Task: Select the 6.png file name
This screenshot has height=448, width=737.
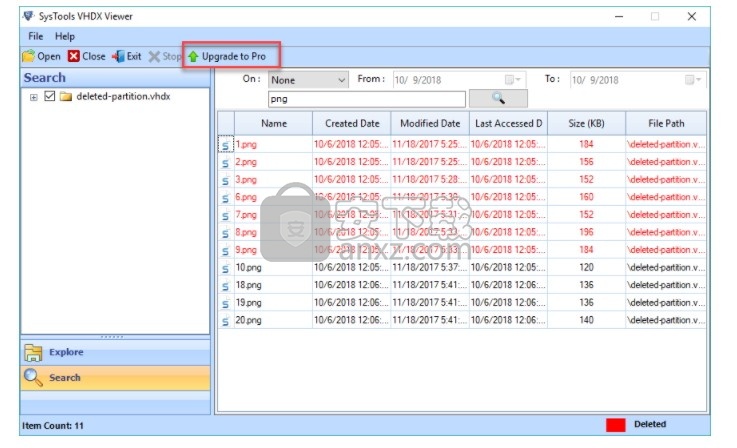Action: [246, 197]
